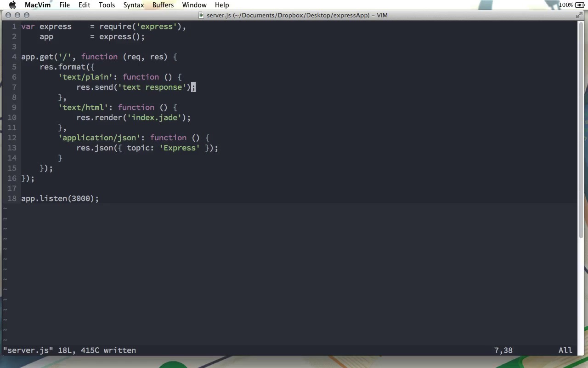Click the 'text/html' string on line 9
Viewport: 588px width, 368px height.
pos(83,108)
